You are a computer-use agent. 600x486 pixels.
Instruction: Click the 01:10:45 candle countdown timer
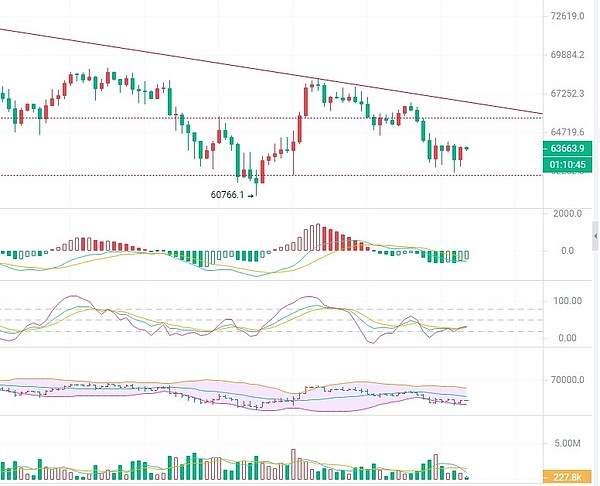(567, 163)
